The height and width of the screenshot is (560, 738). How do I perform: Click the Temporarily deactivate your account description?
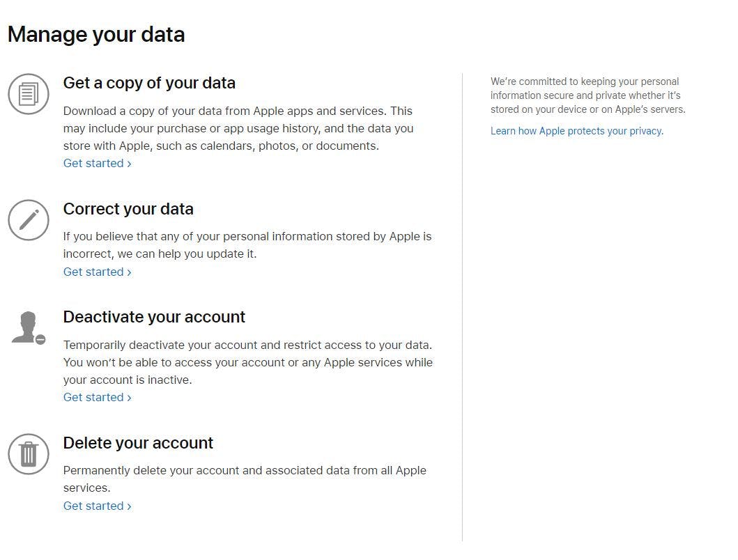click(248, 362)
